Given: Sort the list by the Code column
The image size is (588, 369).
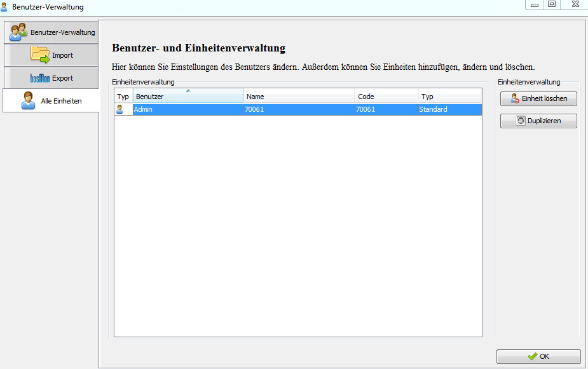Looking at the screenshot, I should point(386,97).
